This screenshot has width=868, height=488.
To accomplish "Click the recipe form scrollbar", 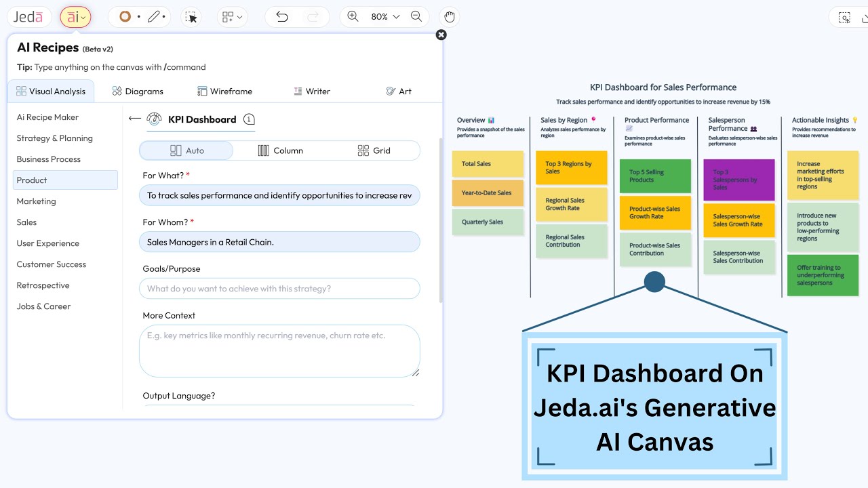I will click(x=441, y=220).
